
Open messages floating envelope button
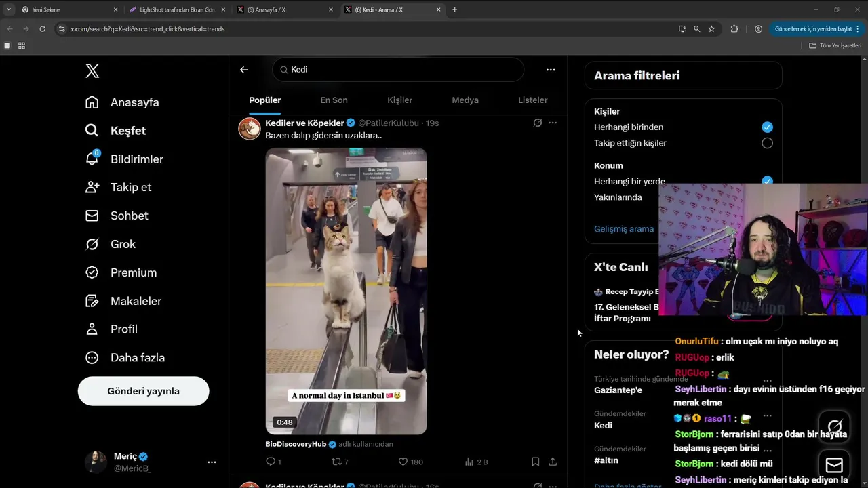pyautogui.click(x=834, y=465)
